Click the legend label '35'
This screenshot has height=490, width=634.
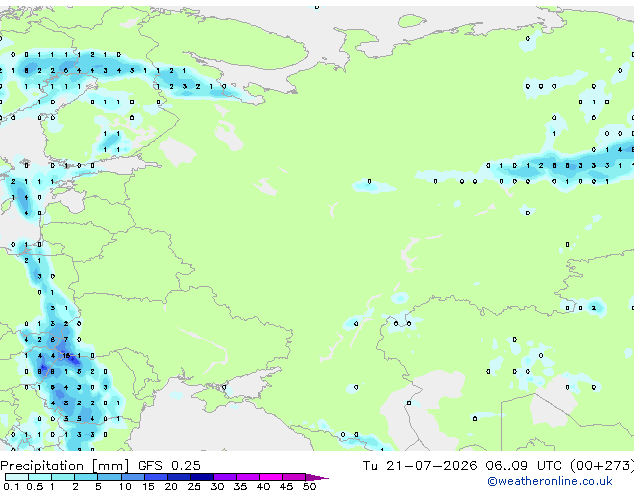240,486
